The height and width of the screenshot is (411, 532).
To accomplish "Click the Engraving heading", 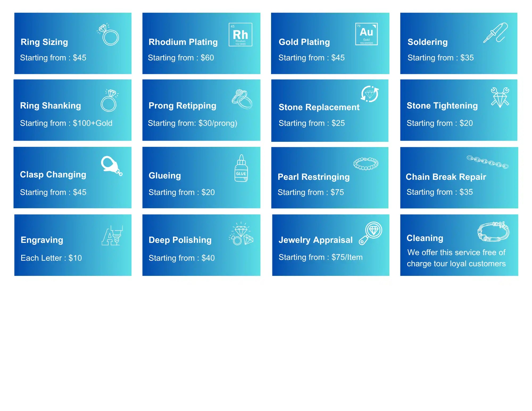I will 42,240.
